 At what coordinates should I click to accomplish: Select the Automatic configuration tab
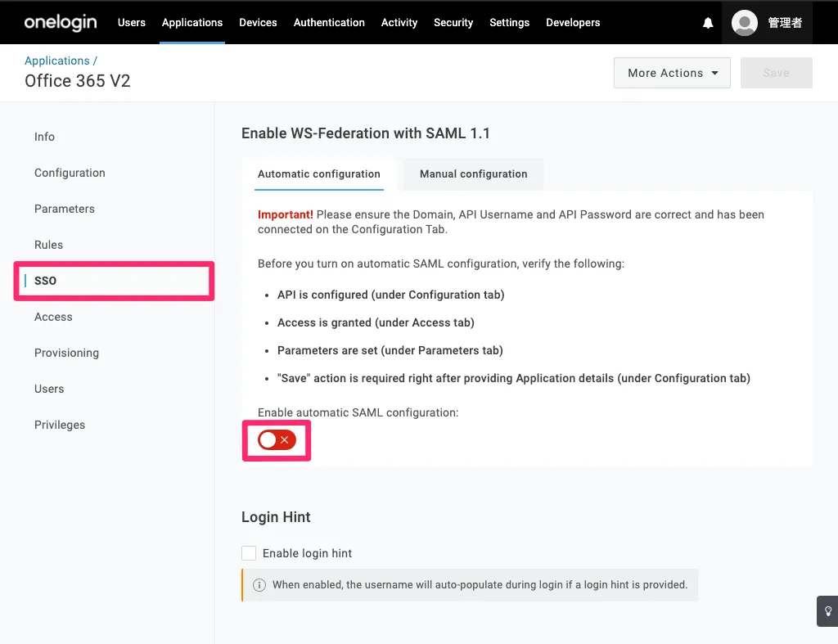pyautogui.click(x=318, y=173)
